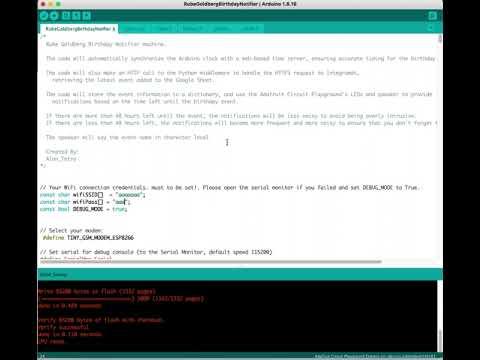This screenshot has height=360, width=480.
Task: Minimize the Arduino window with yellow button
Action: pyautogui.click(x=51, y=4)
